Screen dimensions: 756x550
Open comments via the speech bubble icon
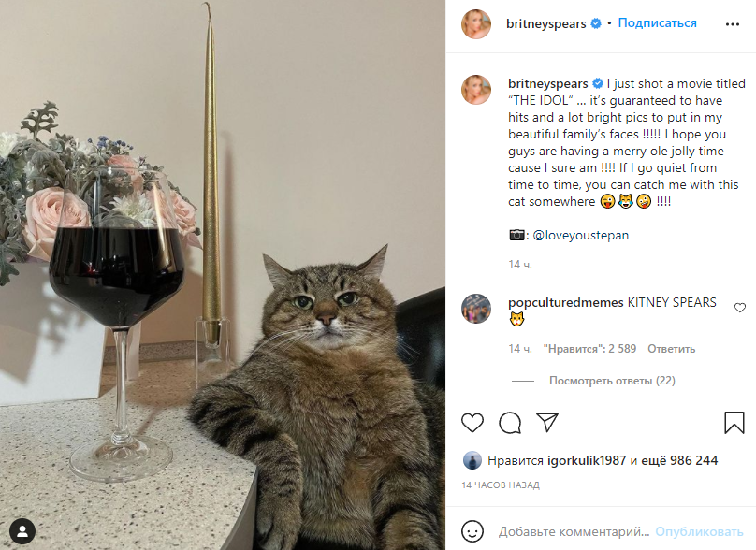(x=509, y=423)
